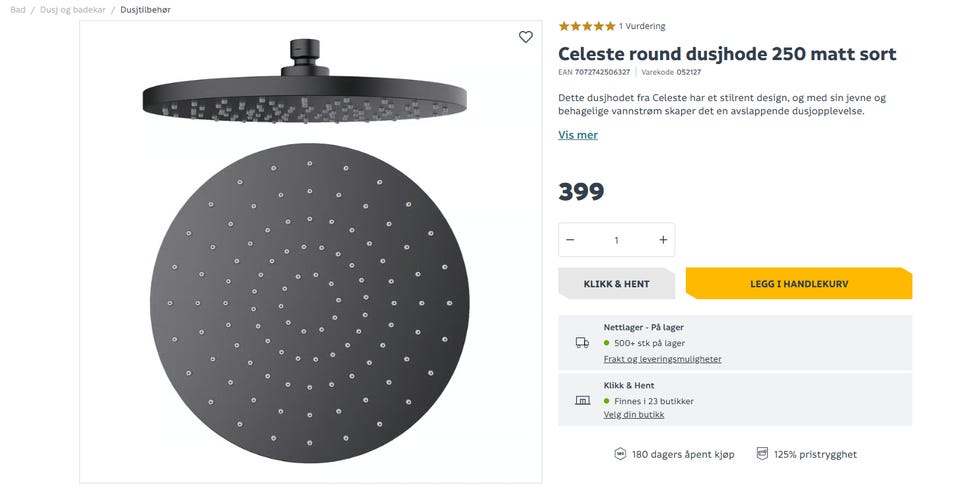Screen dimensions: 960x494
Task: Click the 125% pristrygghet text
Action: (815, 454)
